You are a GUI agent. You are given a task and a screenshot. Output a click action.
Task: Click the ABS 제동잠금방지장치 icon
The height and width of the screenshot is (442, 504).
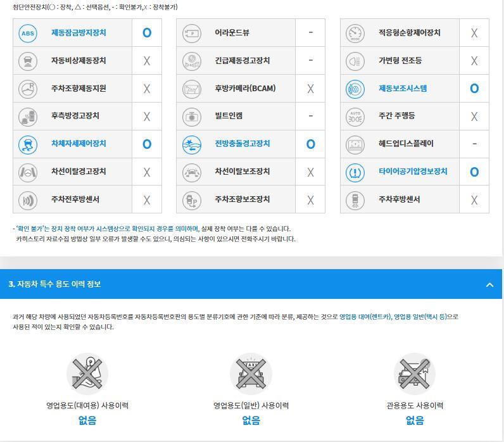28,33
